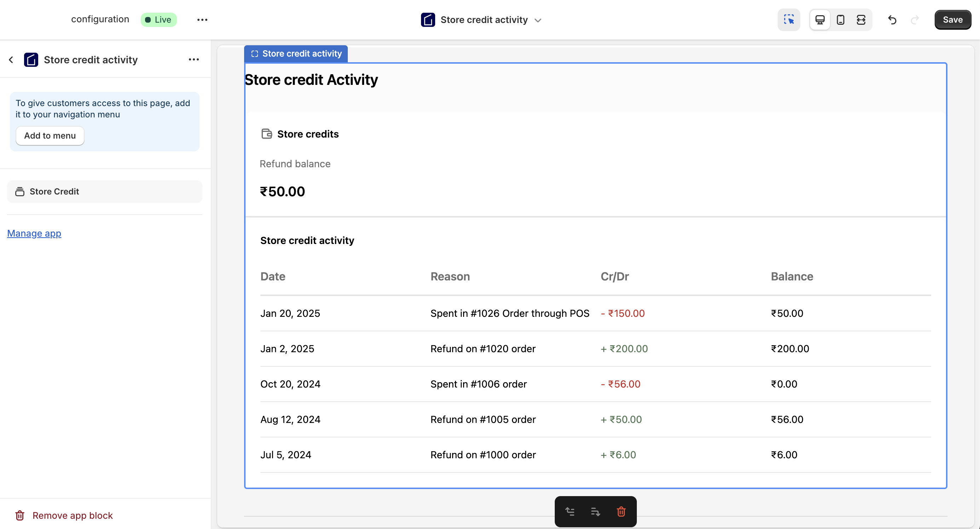
Task: Open theme options next to Live badge
Action: pos(202,20)
